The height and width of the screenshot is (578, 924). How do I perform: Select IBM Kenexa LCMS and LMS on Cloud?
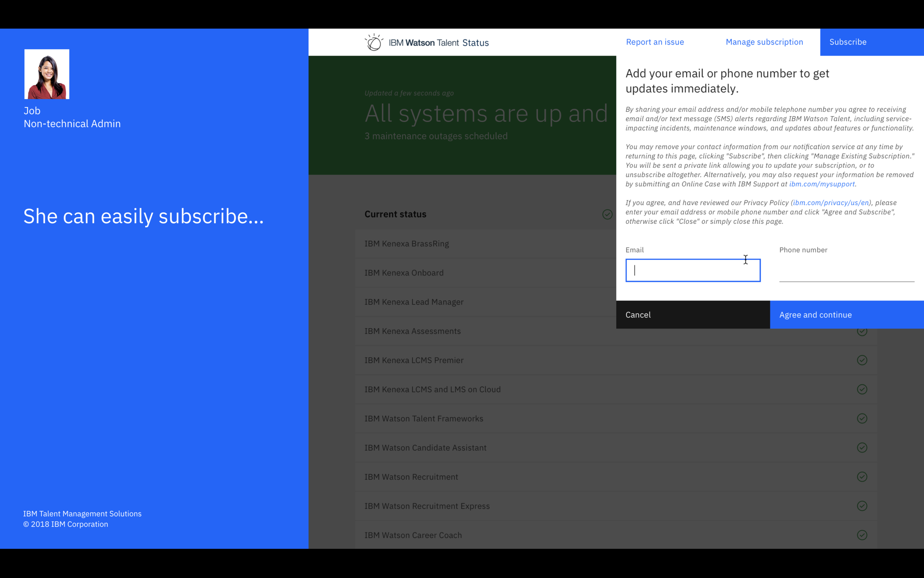tap(616, 389)
